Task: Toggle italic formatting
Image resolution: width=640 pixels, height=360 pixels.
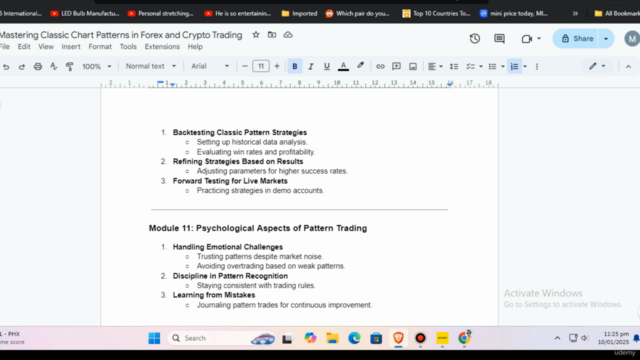Action: [311, 67]
